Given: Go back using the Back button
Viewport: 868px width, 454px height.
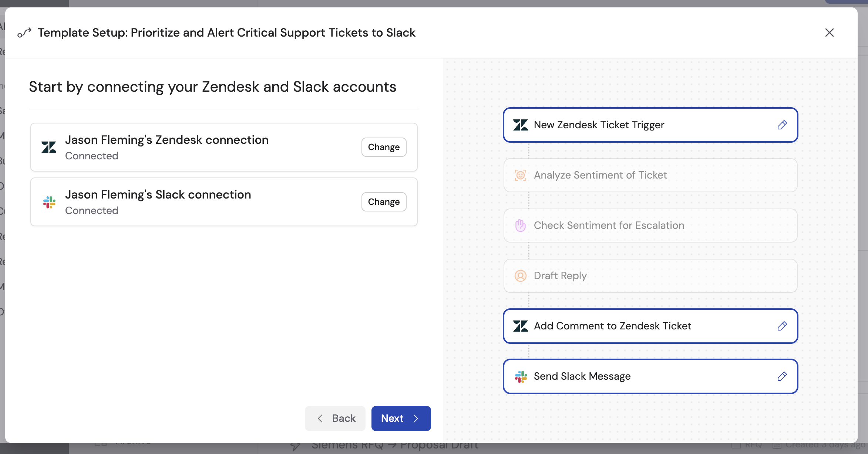Looking at the screenshot, I should (x=335, y=418).
